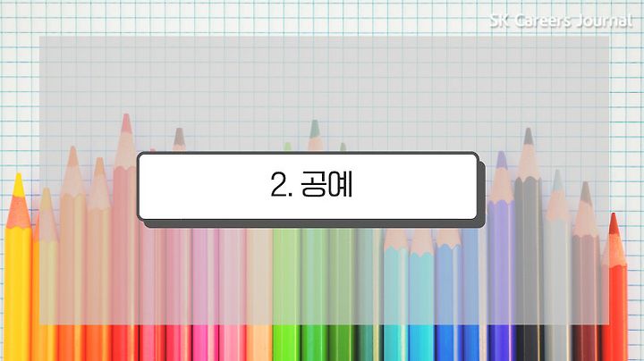Click the "2. 공예" title box

308,186
